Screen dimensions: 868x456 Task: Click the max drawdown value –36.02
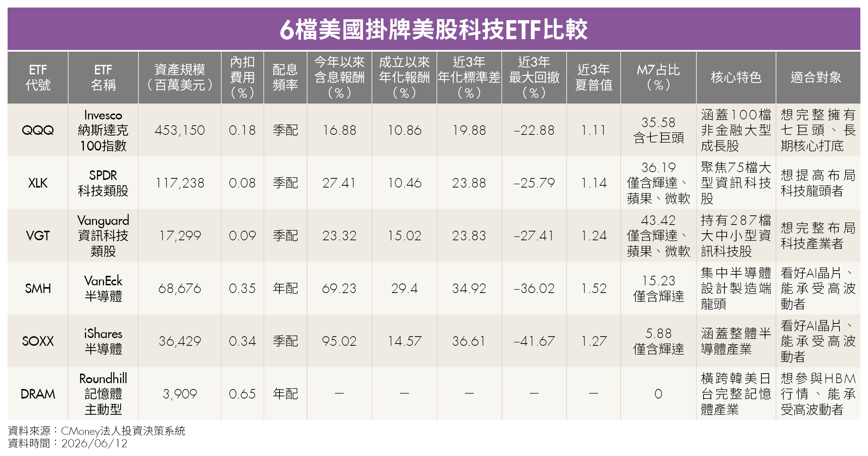[534, 288]
